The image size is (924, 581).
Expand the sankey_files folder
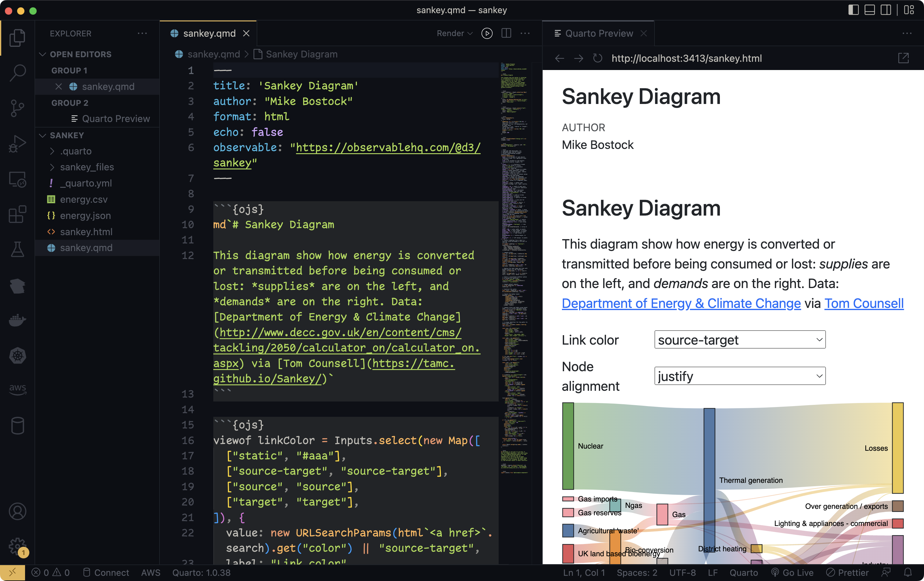(87, 167)
